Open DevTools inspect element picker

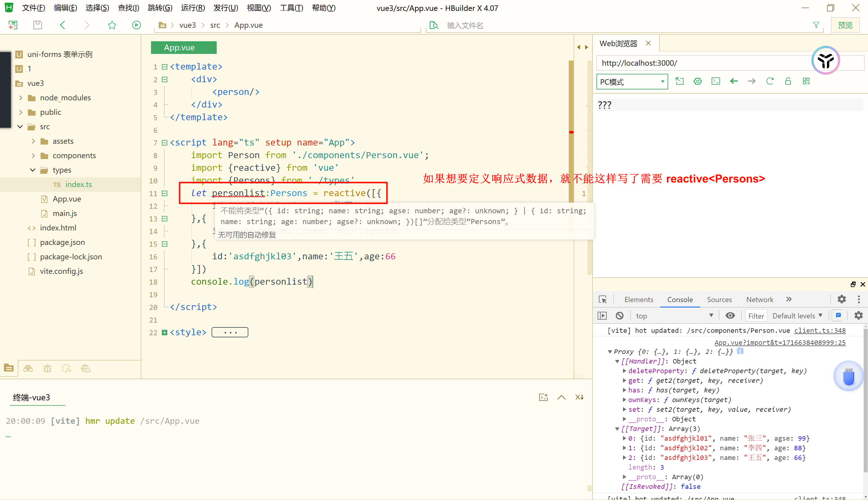pyautogui.click(x=603, y=299)
